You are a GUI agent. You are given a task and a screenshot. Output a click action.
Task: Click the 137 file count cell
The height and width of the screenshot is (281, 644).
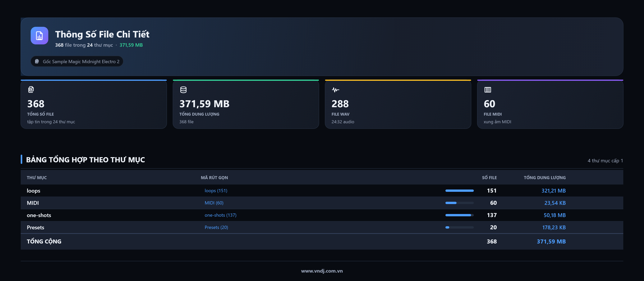[491, 215]
